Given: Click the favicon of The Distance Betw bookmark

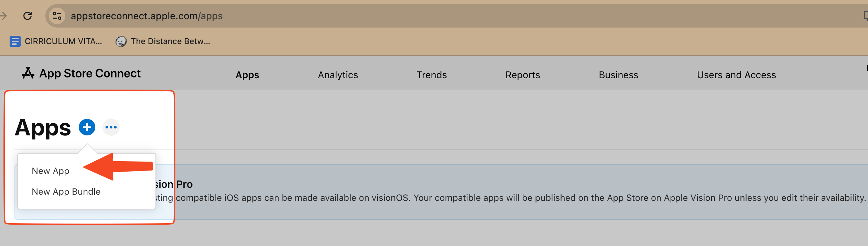Looking at the screenshot, I should point(121,41).
